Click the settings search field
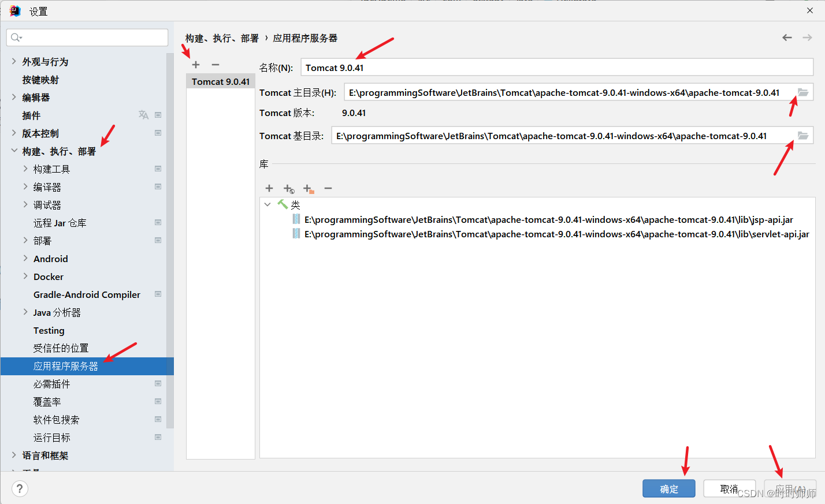The image size is (825, 504). click(87, 38)
